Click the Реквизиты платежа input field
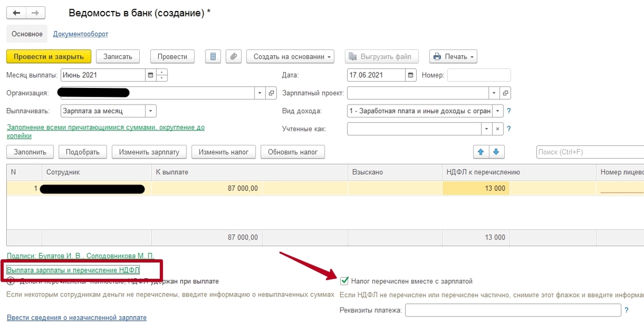644x331 pixels. 513,310
